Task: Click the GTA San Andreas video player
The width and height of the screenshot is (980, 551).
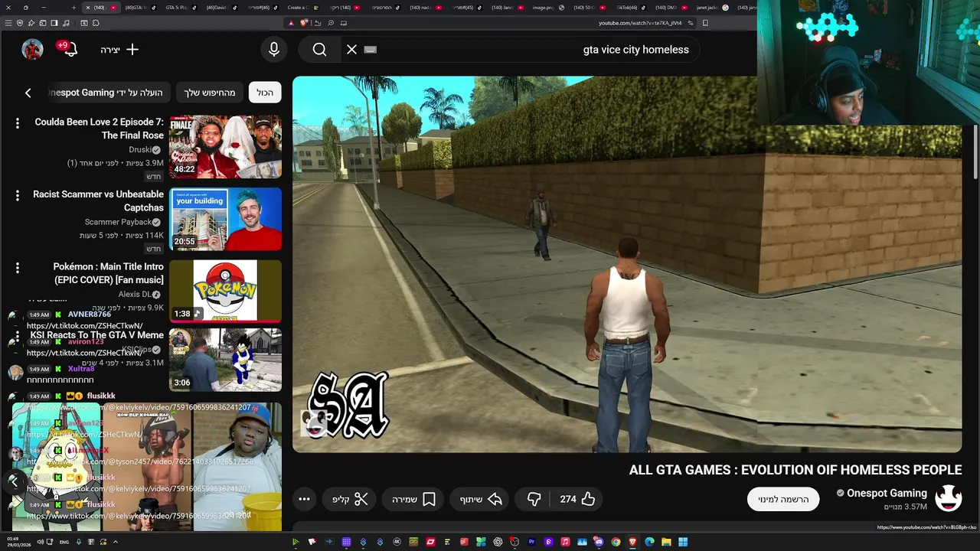Action: pos(627,264)
